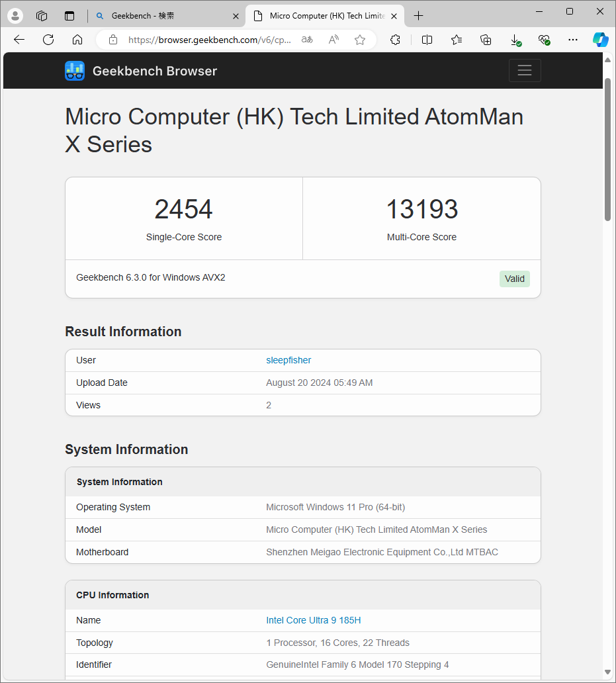
Task: Click the Shenzhen Meigao motherboard value
Action: [382, 552]
